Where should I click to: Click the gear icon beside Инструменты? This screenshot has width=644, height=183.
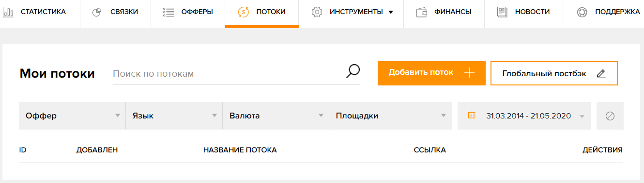tap(317, 12)
